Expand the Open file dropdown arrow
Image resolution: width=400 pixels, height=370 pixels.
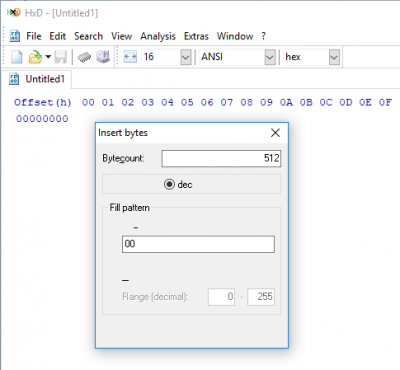tap(48, 57)
